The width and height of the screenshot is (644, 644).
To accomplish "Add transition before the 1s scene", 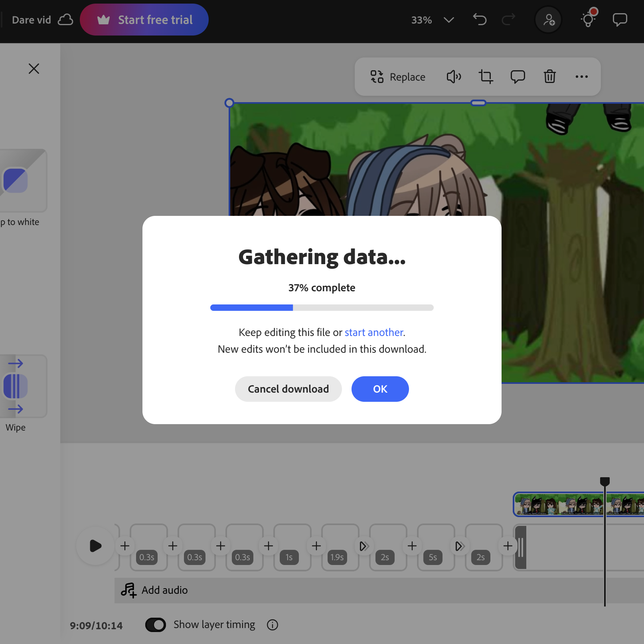I will [x=269, y=546].
